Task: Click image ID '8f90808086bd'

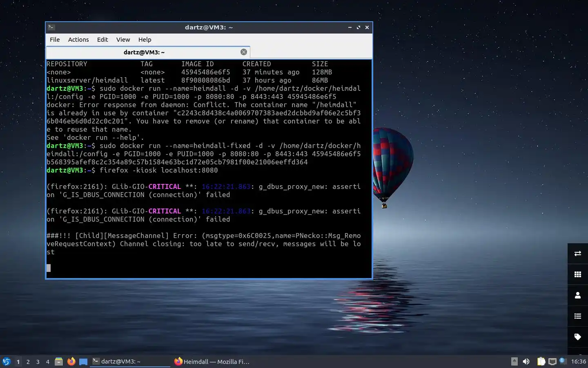Action: 206,80
